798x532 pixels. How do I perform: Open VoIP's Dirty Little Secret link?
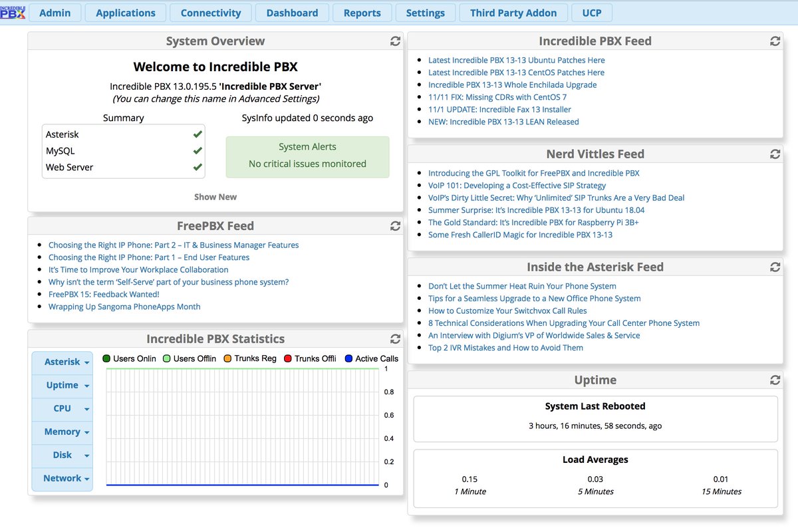coord(557,198)
